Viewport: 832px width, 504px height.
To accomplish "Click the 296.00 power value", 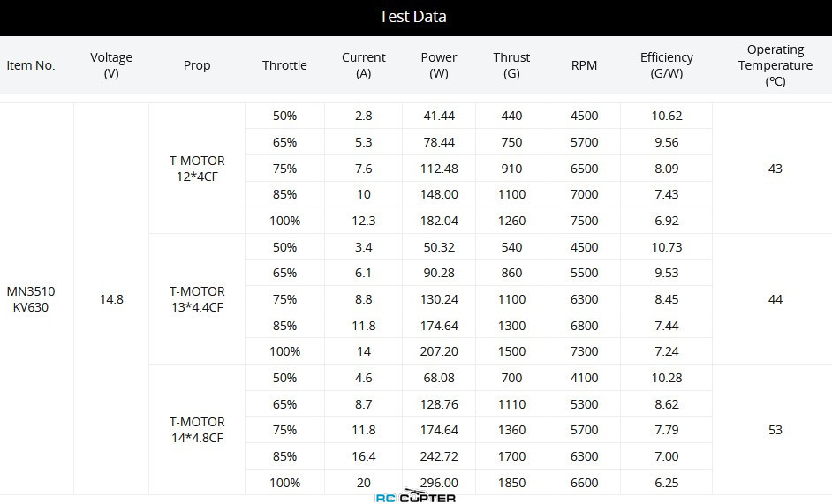I will pyautogui.click(x=439, y=483).
